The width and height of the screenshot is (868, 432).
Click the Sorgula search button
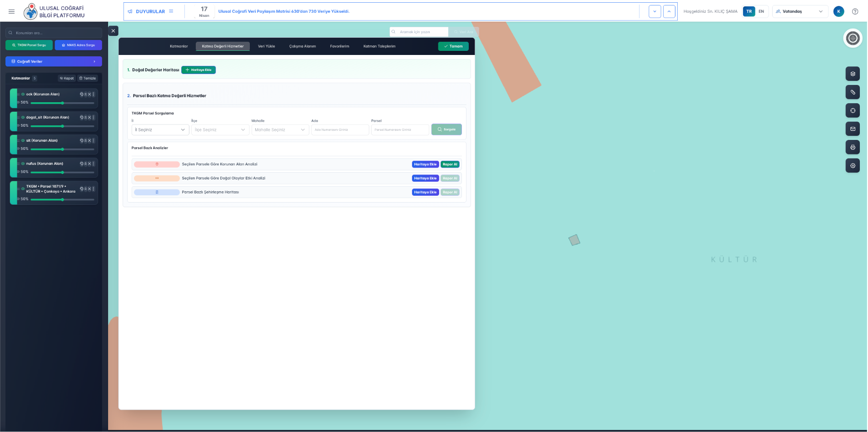click(x=446, y=129)
